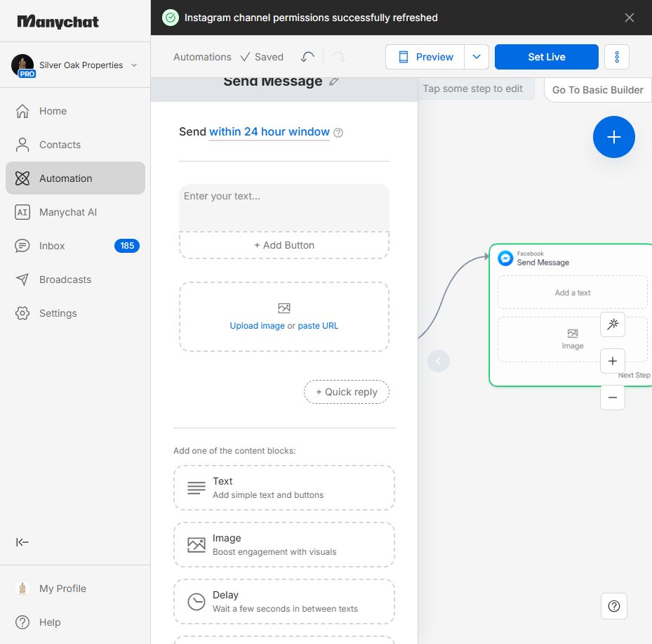The height and width of the screenshot is (644, 652).
Task: Open the Preview dropdown arrow
Action: [477, 57]
